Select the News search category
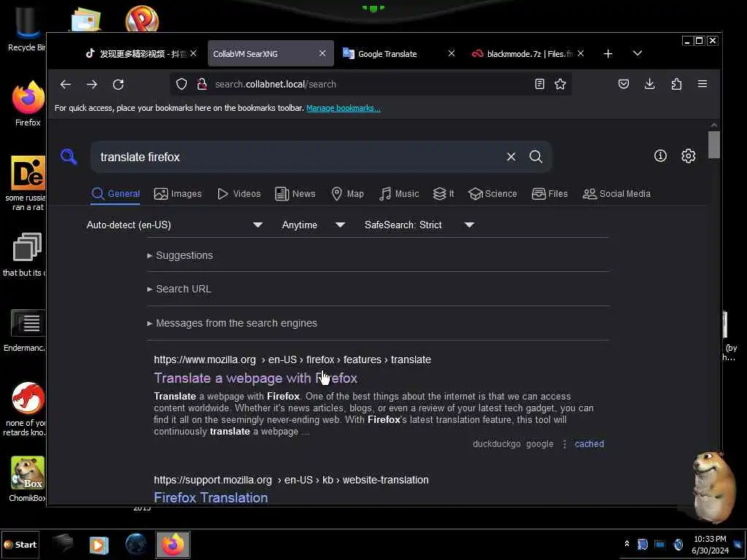The height and width of the screenshot is (560, 747). 295,194
